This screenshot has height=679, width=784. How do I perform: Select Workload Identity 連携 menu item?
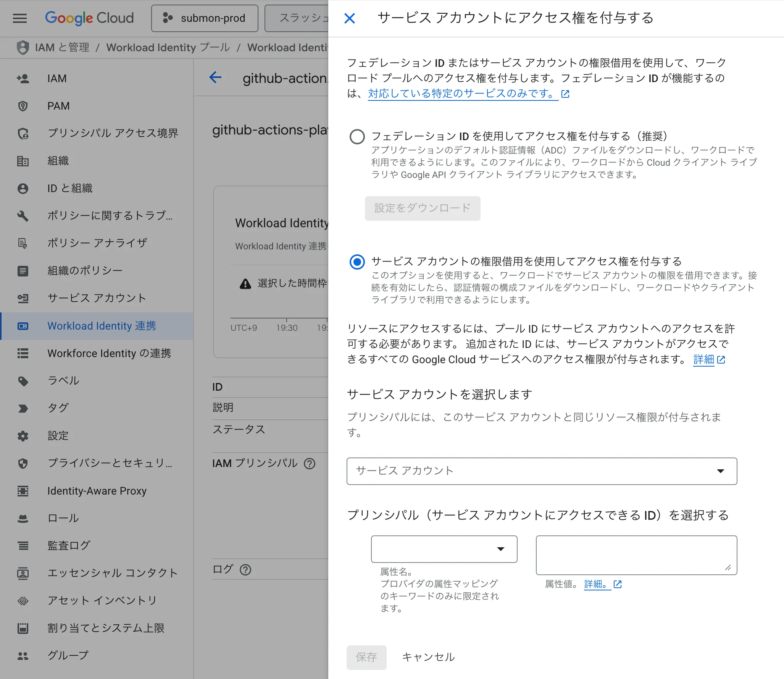(x=97, y=326)
